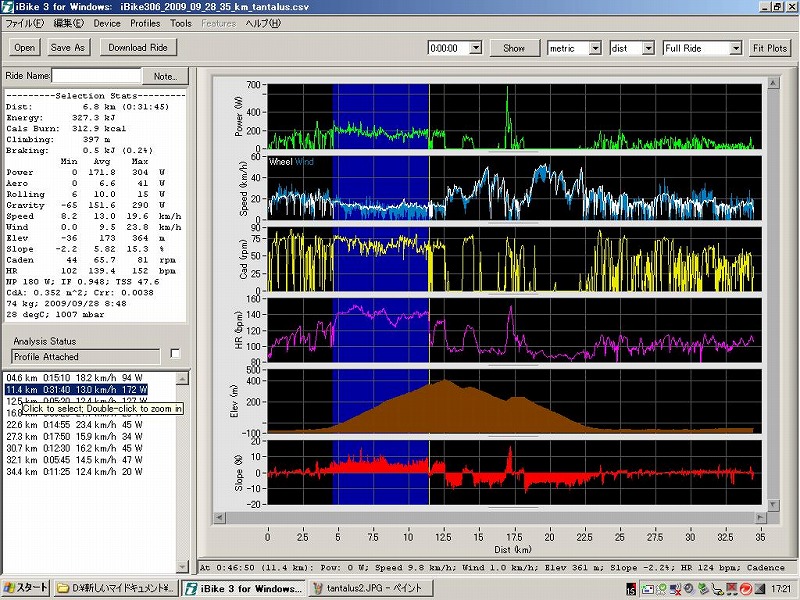Open the Tools menu
The height and width of the screenshot is (600, 800).
coord(181,23)
